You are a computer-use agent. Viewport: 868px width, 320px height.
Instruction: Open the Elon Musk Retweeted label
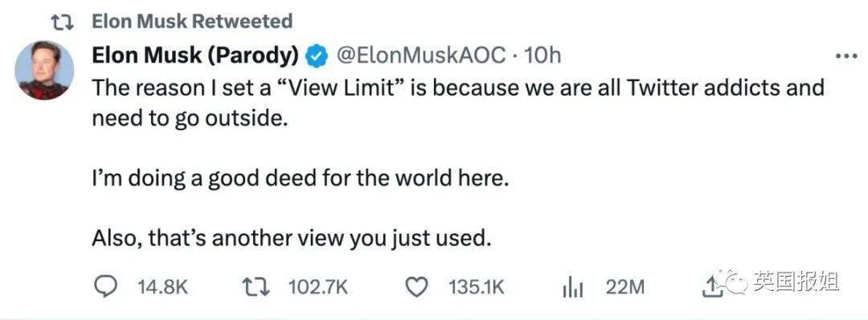191,22
